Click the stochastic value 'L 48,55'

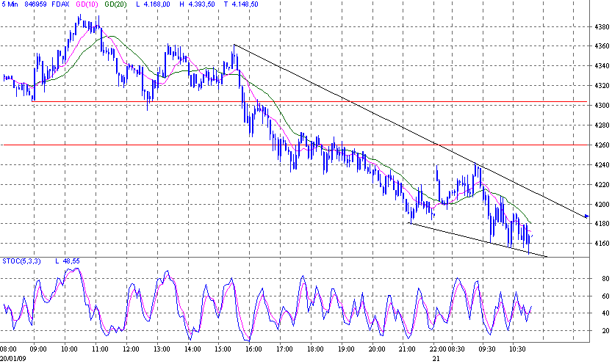tap(67, 261)
